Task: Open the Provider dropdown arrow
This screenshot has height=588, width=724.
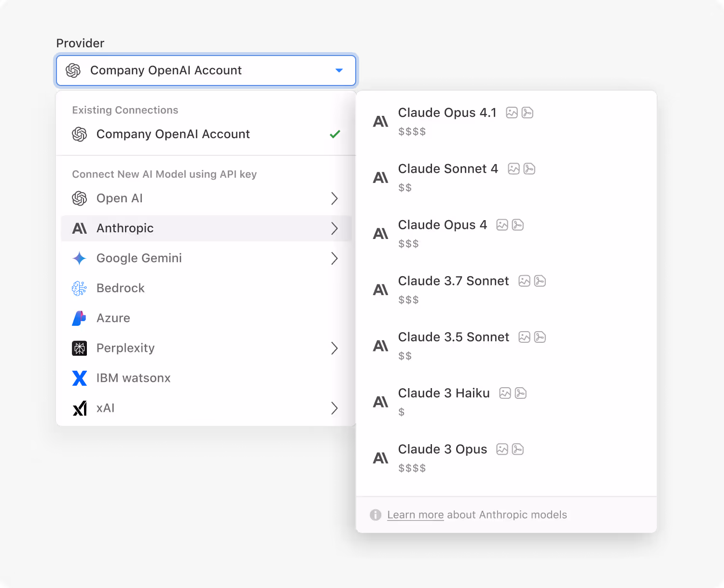Action: [339, 70]
